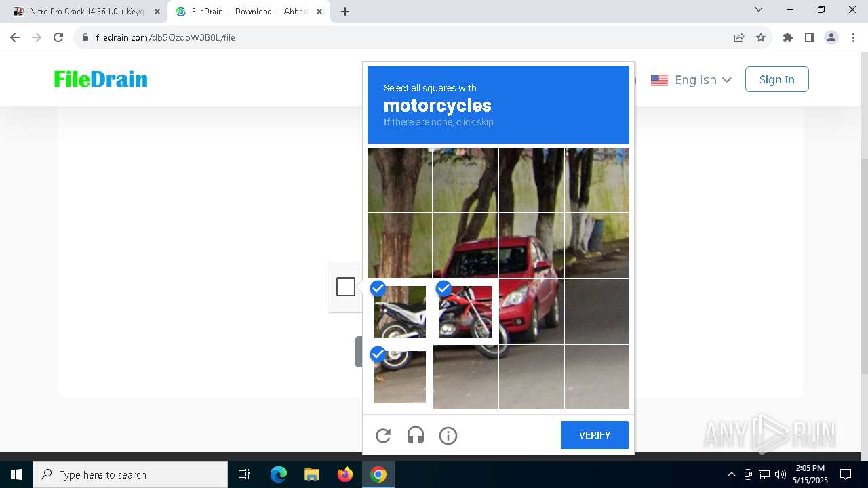Click the address bar URL field
Screen dimensions: 868x488
(407, 37)
